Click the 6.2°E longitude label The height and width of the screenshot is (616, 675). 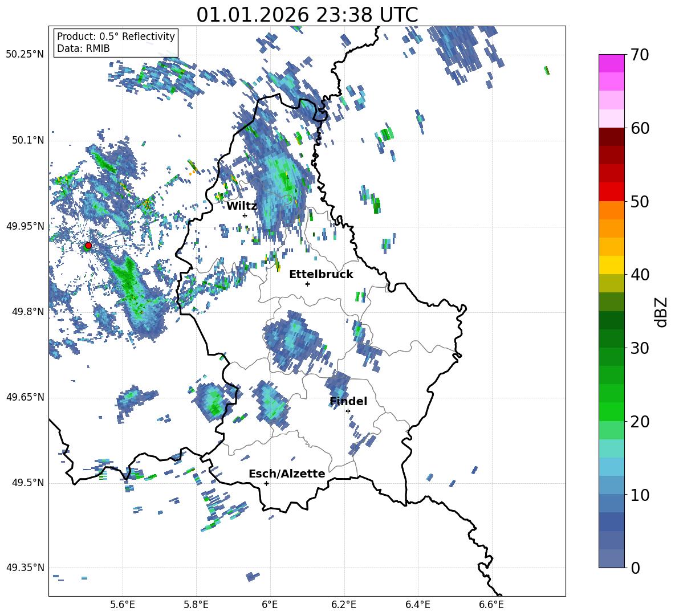point(344,605)
